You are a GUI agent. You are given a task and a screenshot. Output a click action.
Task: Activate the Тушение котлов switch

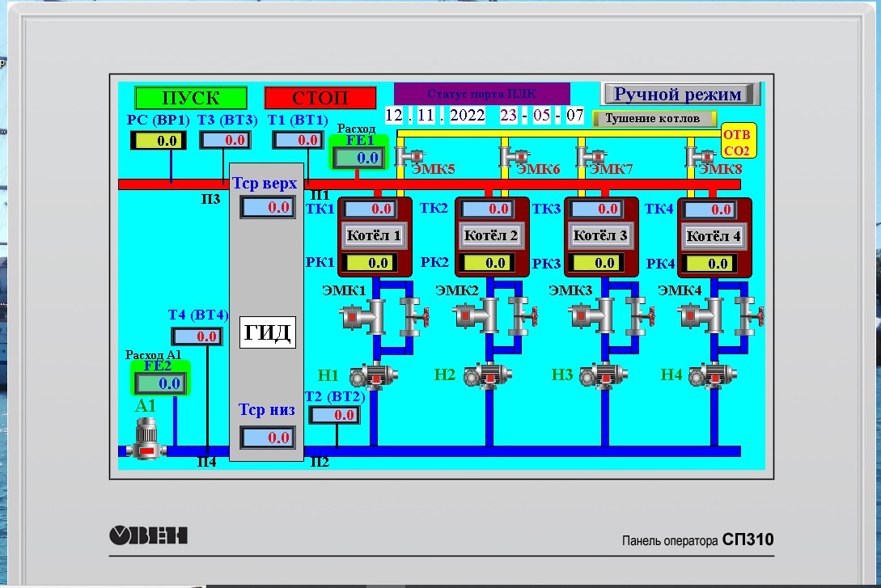coord(655,118)
